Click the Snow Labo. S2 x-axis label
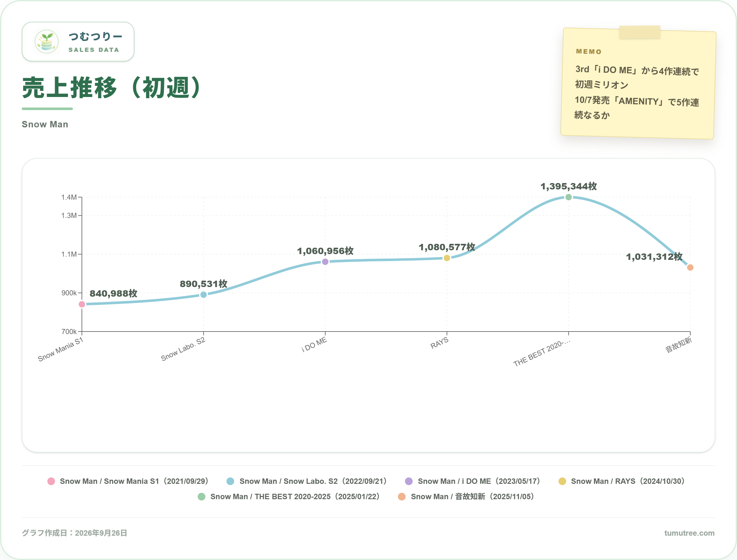This screenshot has height=560, width=737. click(183, 349)
